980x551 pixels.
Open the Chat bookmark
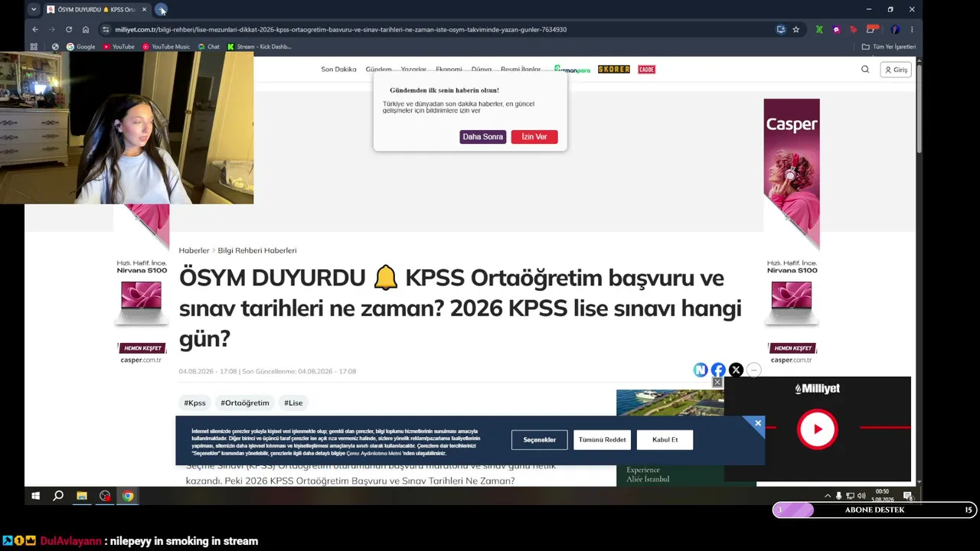(208, 47)
